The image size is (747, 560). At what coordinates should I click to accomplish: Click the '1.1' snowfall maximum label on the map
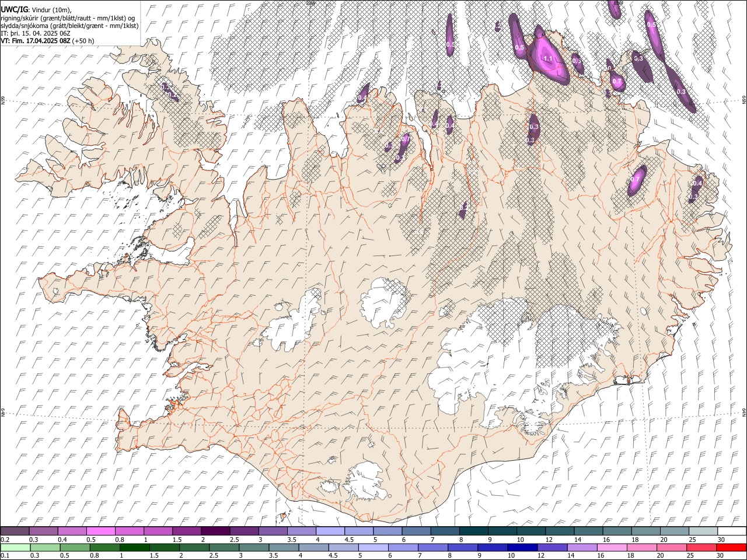click(548, 59)
